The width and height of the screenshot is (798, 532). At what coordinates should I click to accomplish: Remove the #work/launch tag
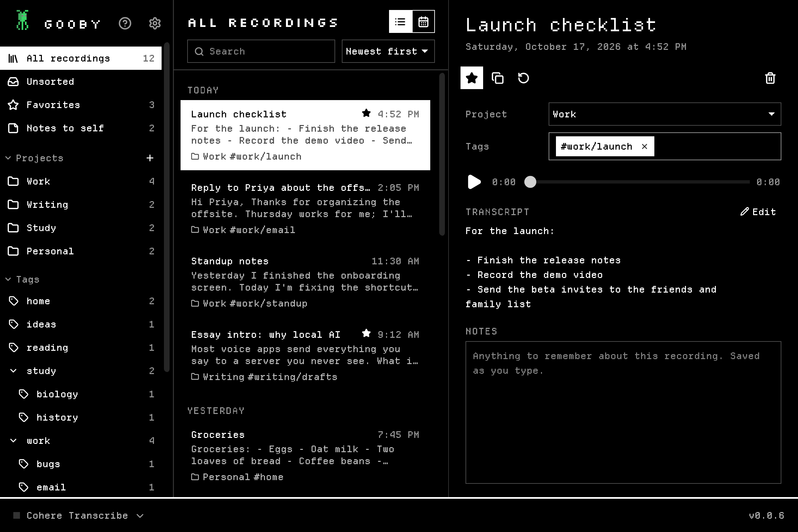click(x=644, y=146)
